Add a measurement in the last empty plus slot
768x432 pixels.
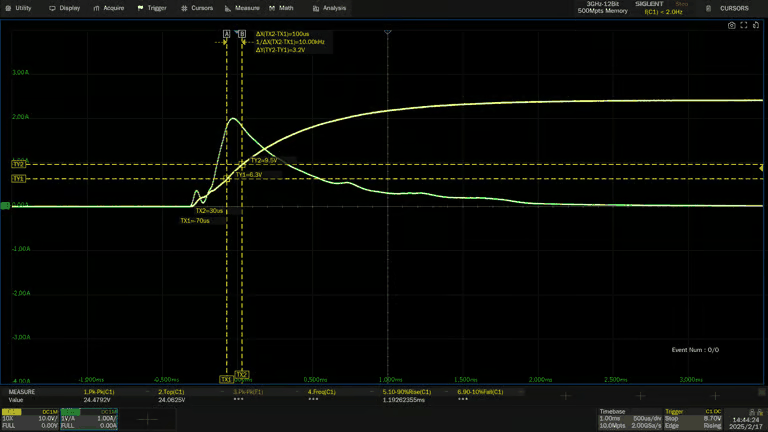point(715,396)
